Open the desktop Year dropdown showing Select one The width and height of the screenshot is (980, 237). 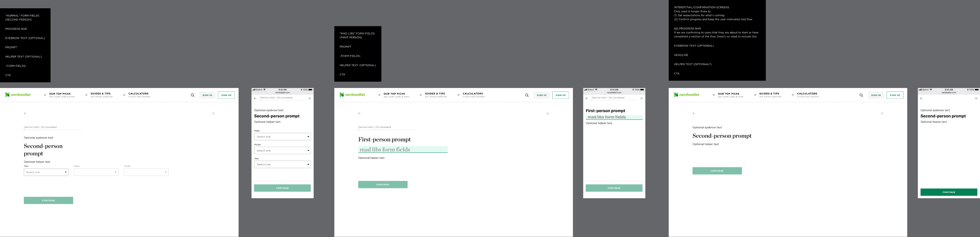click(x=46, y=172)
